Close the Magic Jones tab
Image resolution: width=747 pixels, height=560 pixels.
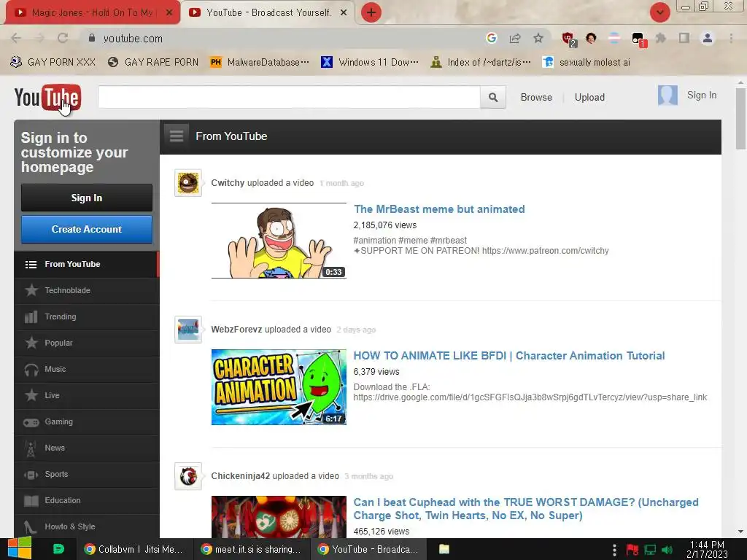tap(169, 13)
